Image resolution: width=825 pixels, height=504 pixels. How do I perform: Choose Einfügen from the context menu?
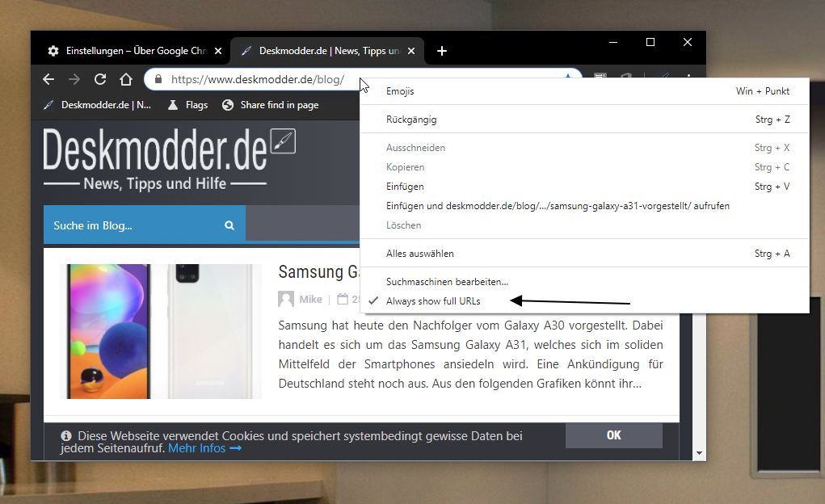[x=584, y=187]
